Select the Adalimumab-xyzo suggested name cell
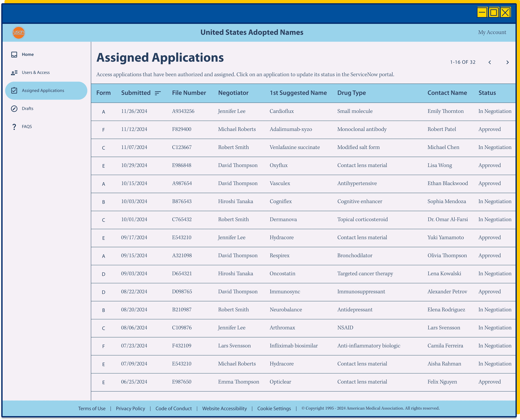Viewport: 520px width, 420px height. click(291, 129)
